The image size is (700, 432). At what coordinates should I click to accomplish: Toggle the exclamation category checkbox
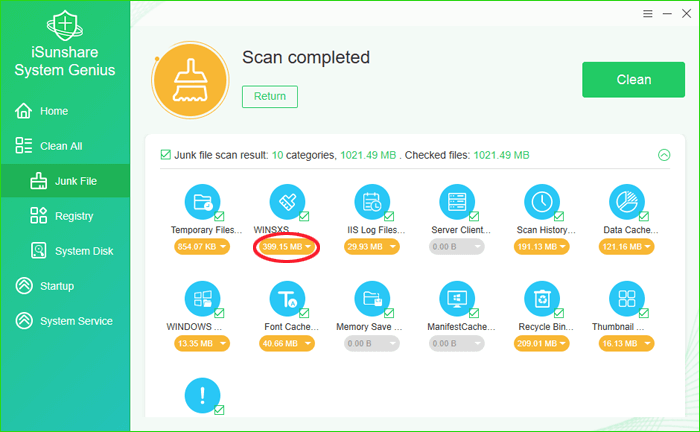click(219, 410)
